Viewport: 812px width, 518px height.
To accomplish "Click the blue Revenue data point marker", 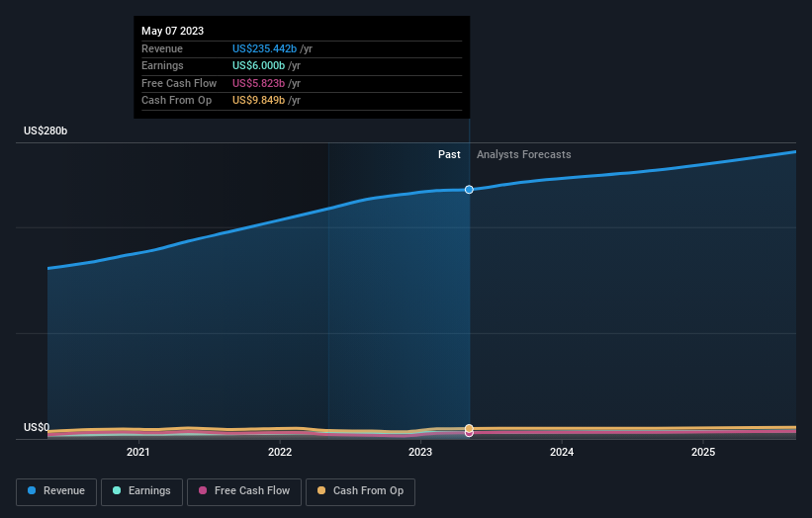I will click(469, 190).
